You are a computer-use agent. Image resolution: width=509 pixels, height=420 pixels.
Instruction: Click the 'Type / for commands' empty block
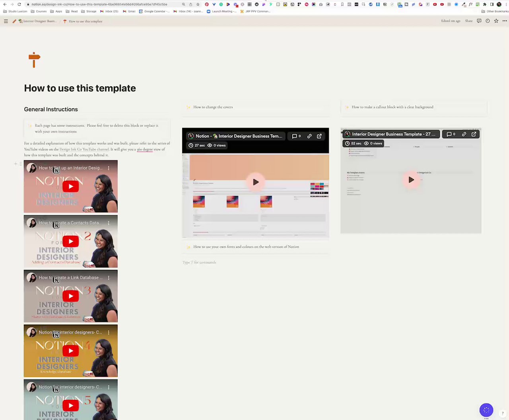click(199, 262)
